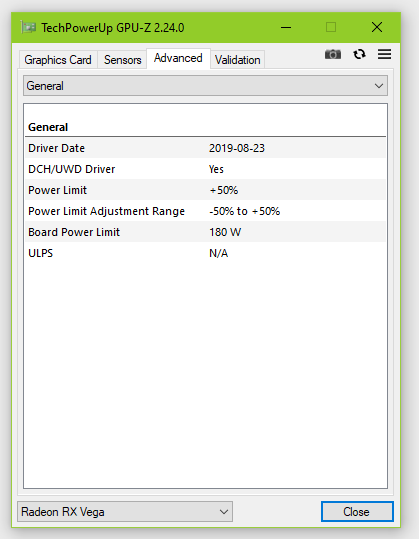Select the Advanced tab
Screen dimensions: 419x539
coord(178,58)
